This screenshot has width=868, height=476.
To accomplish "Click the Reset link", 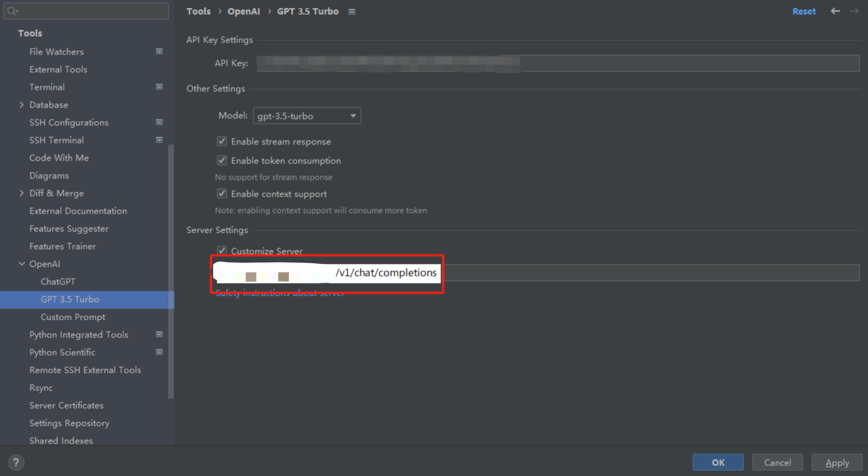I will click(804, 11).
